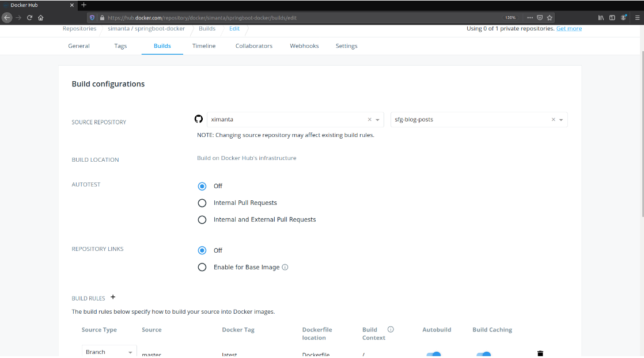Open the Library icon in toolbar
Viewport: 644px width, 358px height.
coord(601,18)
